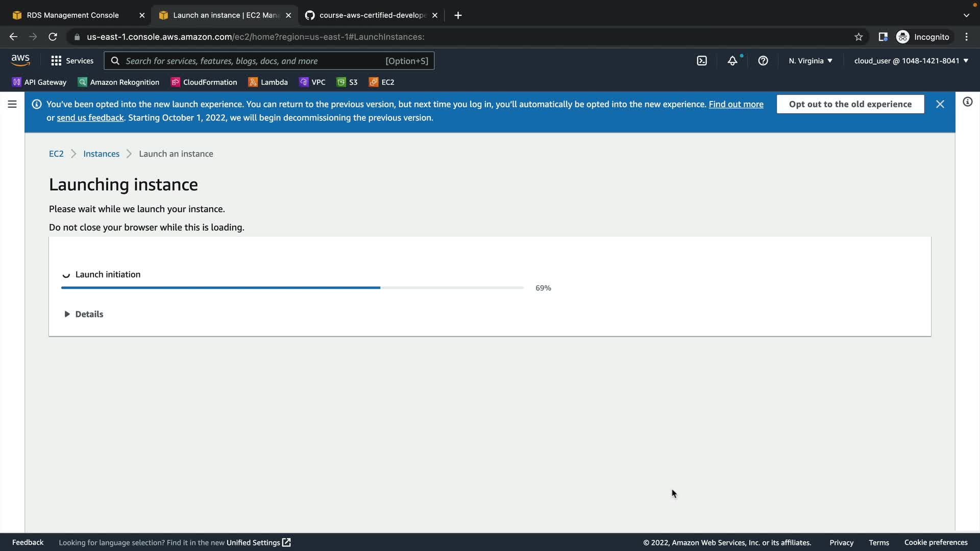Switch to RDS Management Console tab
This screenshot has height=551, width=980.
click(x=72, y=15)
